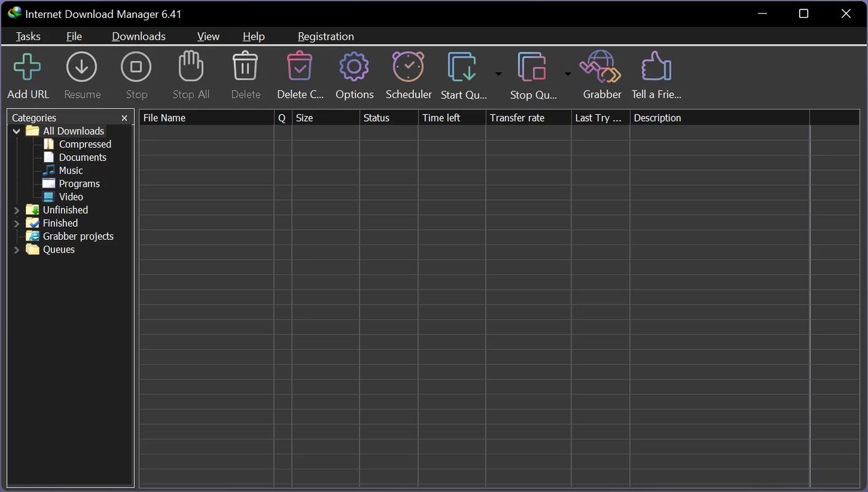Image resolution: width=868 pixels, height=492 pixels.
Task: Open Stop Queue dropdown arrow
Action: tap(568, 74)
